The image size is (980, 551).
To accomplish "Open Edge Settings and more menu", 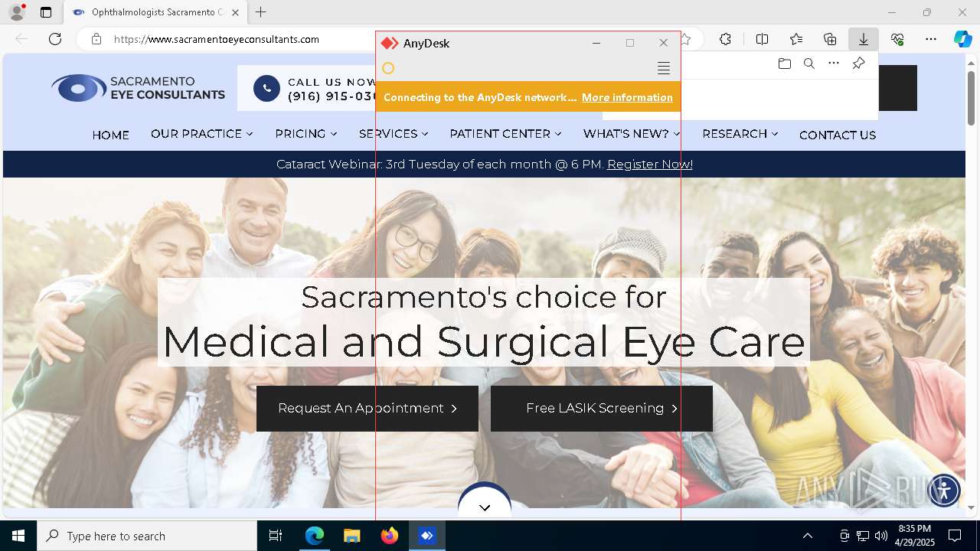I will coord(931,39).
